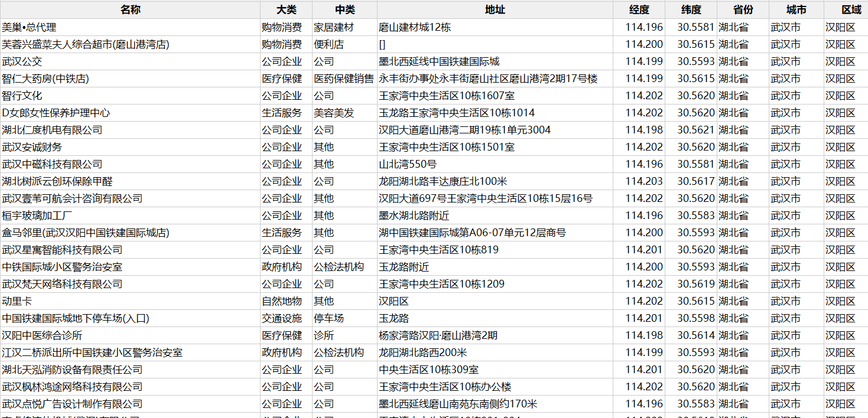Viewport: 868px width, 418px height.
Task: Click the address 汉阳大道697号王家湾中央生活区10栋15层16号
Action: (x=495, y=198)
